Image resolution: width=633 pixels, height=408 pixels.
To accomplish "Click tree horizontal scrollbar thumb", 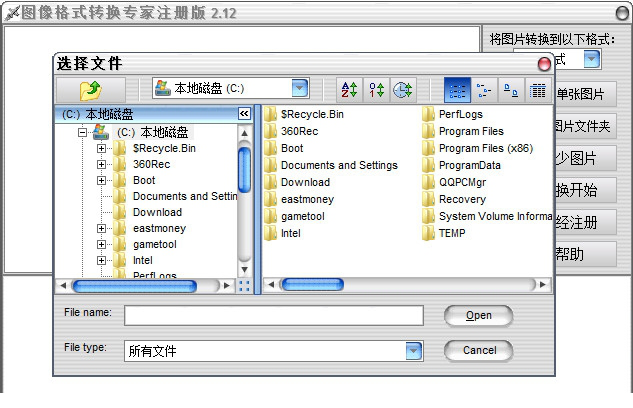I will click(134, 286).
